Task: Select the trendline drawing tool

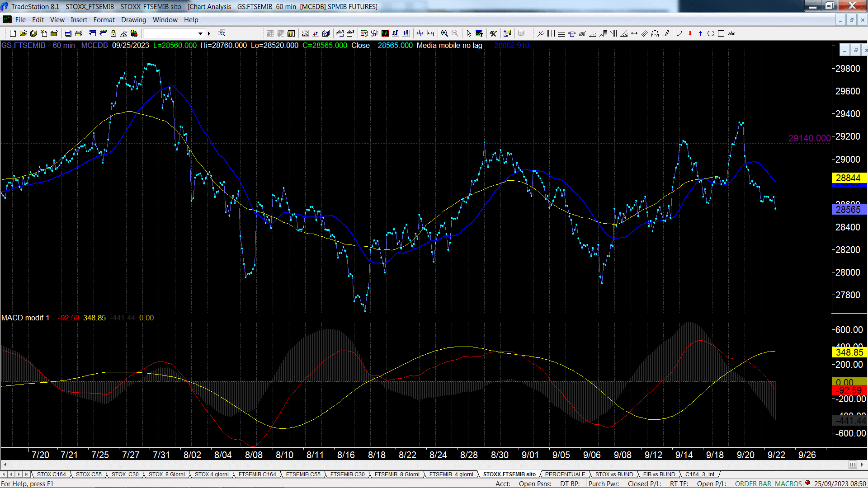Action: [541, 33]
